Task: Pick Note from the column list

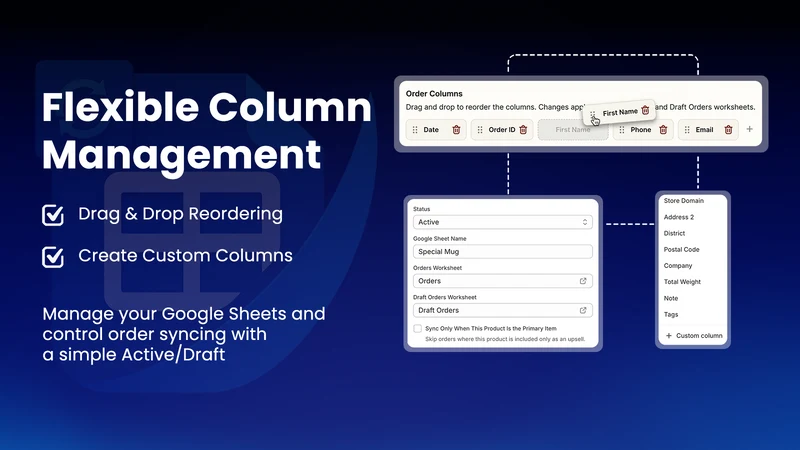Action: (x=671, y=298)
